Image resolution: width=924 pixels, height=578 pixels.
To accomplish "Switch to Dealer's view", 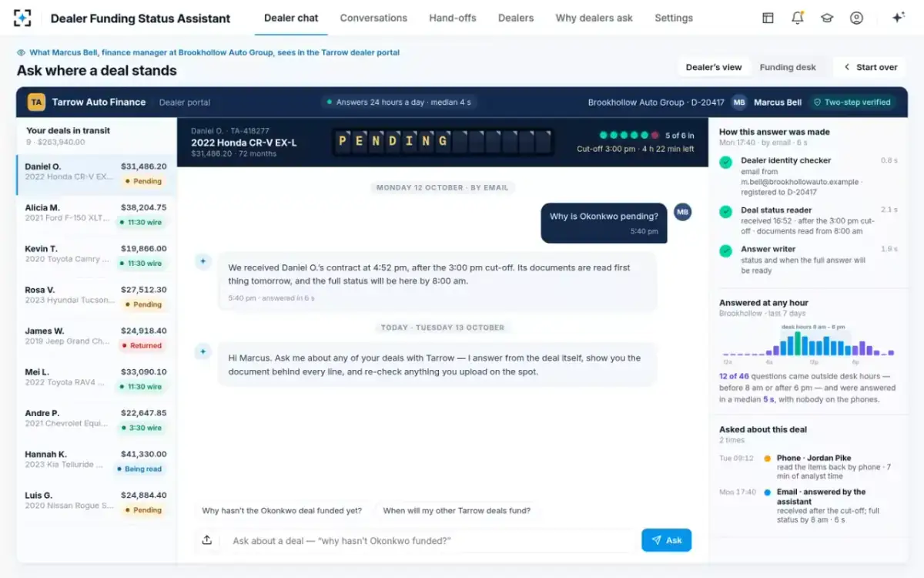I will 714,67.
